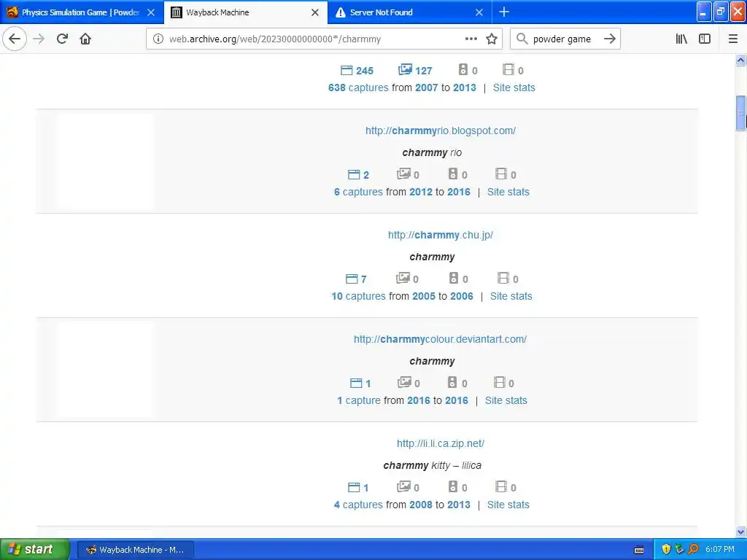Open Site stats for charmmyrio blogspot
The height and width of the screenshot is (560, 747).
tap(508, 192)
